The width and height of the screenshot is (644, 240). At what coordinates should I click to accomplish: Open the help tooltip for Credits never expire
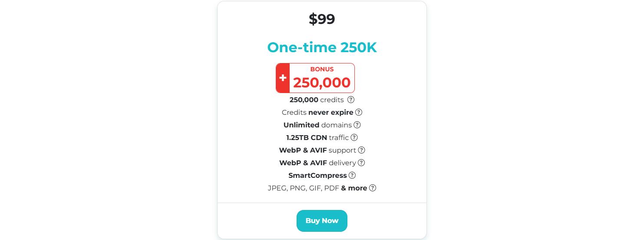click(359, 112)
